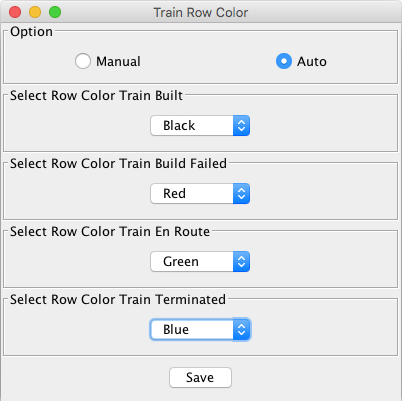
Task: Save the train row color settings
Action: coord(200,378)
